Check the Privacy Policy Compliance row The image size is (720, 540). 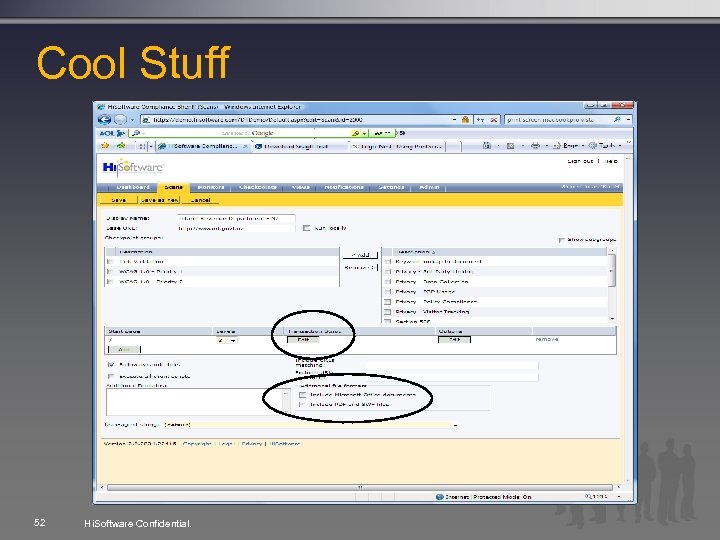pyautogui.click(x=388, y=302)
